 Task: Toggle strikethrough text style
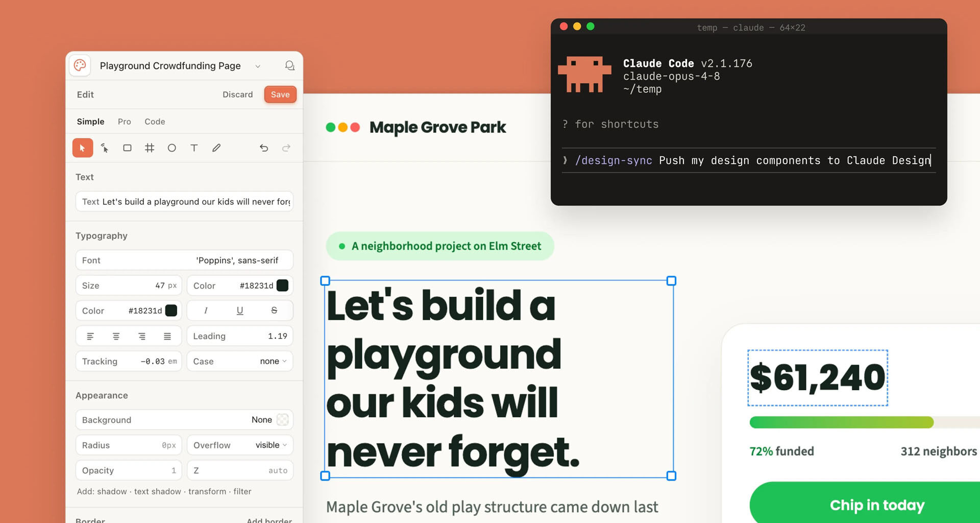[274, 311]
